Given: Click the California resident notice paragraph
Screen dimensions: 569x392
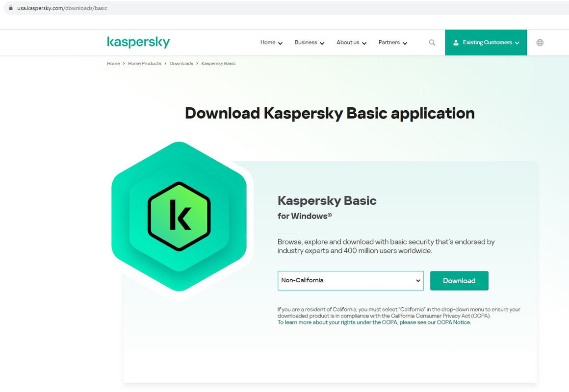Looking at the screenshot, I should click(x=399, y=313).
